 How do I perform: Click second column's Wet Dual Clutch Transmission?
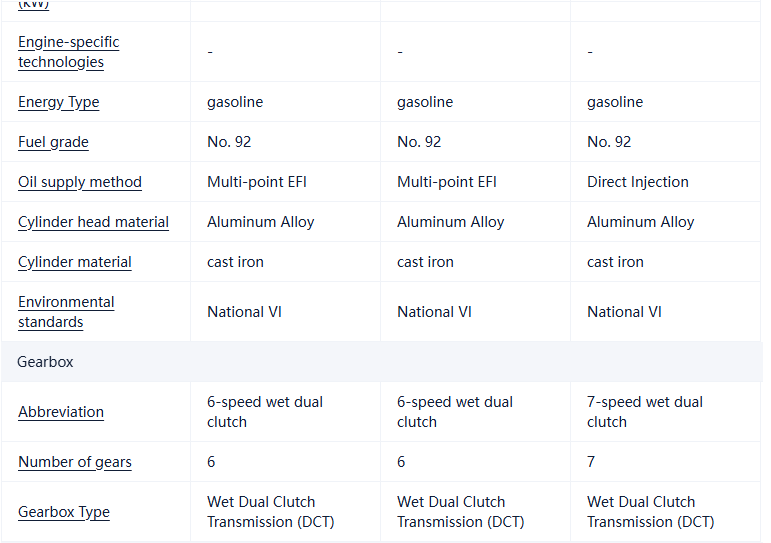click(460, 512)
